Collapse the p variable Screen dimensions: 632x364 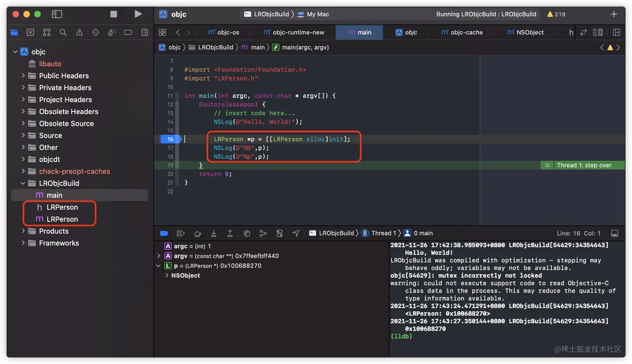(158, 265)
